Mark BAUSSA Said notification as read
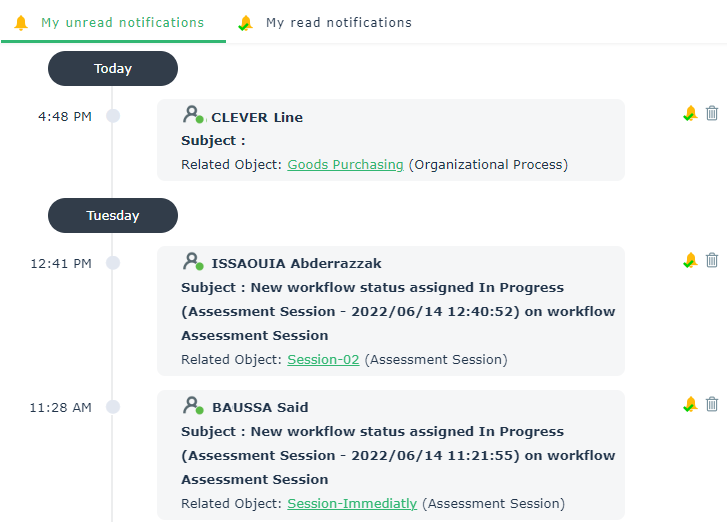Viewport: 727px width, 522px height. coord(689,404)
